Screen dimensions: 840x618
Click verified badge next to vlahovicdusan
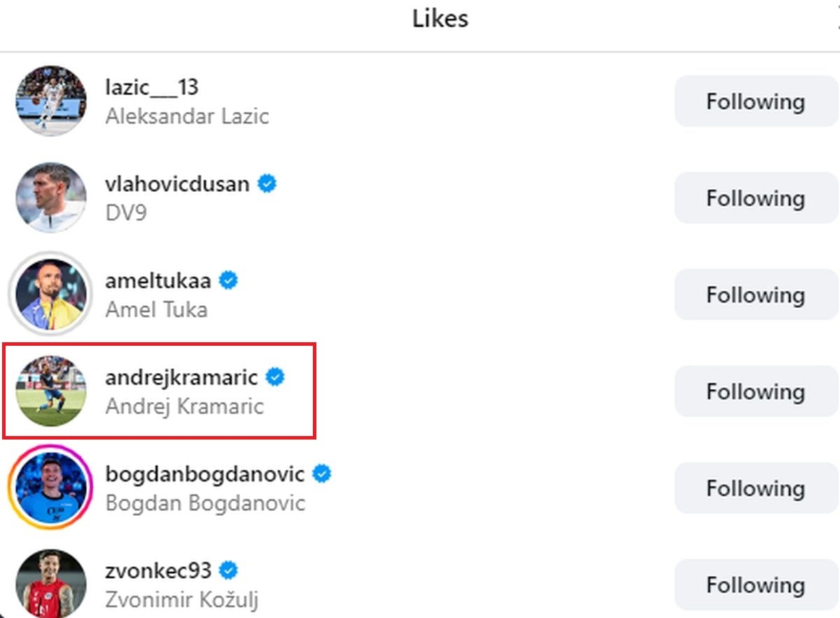[267, 184]
